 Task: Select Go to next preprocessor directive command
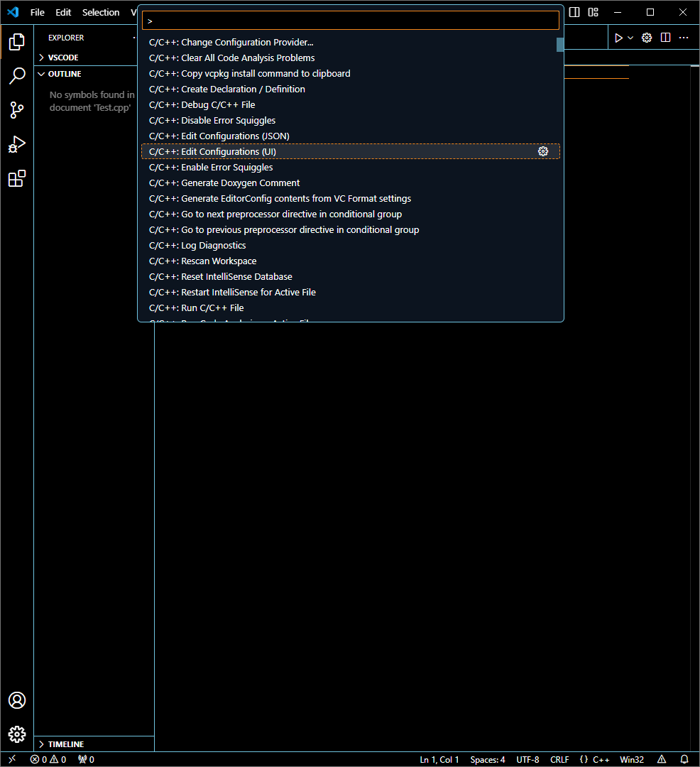click(x=351, y=214)
